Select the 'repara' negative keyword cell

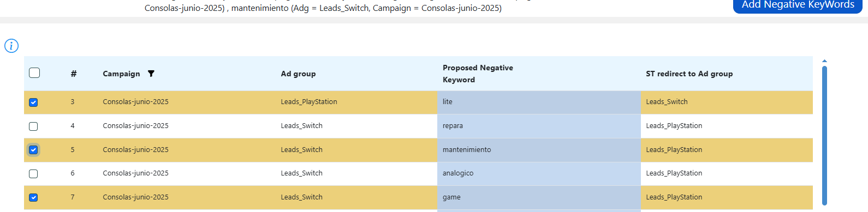click(x=539, y=126)
